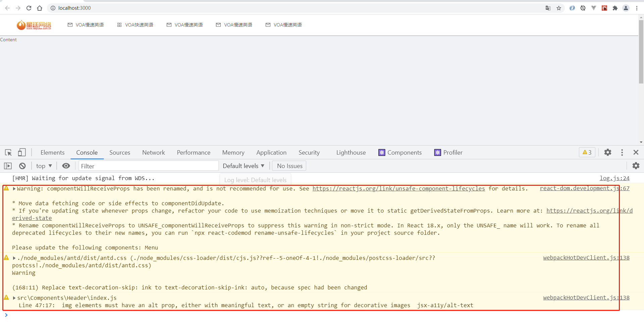Open the browser home page
The height and width of the screenshot is (332, 644).
[x=40, y=8]
